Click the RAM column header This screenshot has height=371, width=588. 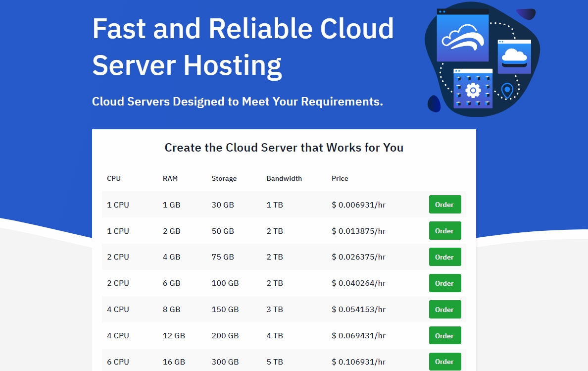click(x=170, y=178)
